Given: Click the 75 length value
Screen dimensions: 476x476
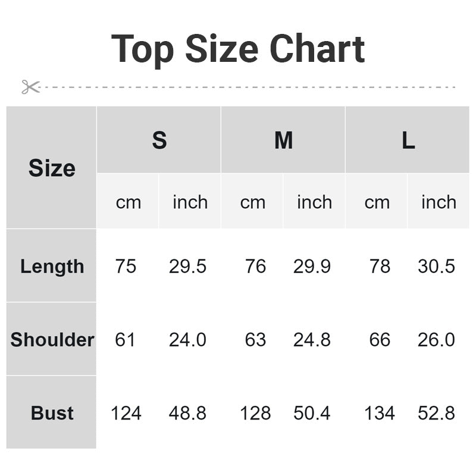Looking at the screenshot, I should (126, 266).
